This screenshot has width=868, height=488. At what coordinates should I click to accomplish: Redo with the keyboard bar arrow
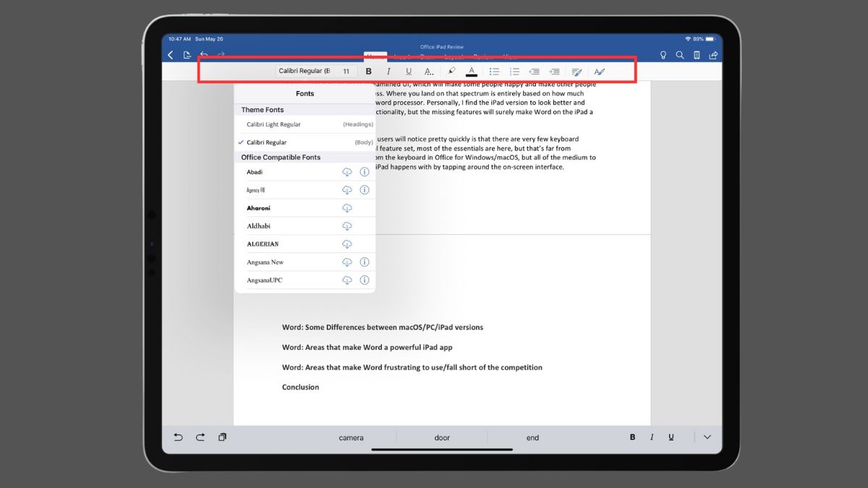[200, 437]
